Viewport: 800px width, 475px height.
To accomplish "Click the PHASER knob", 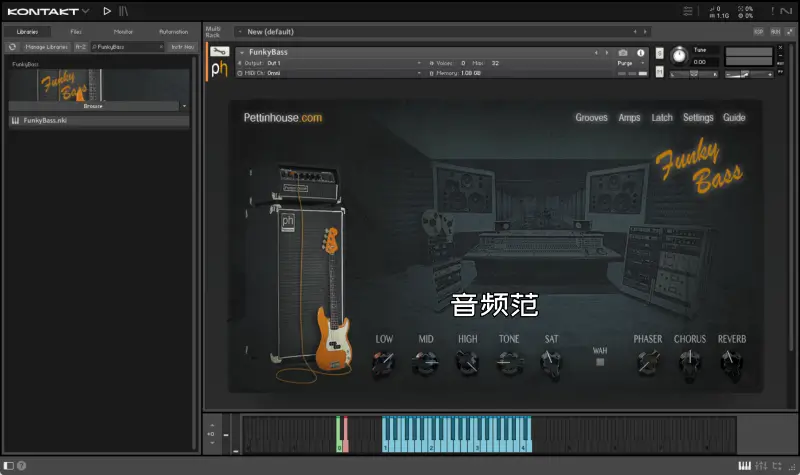I will tap(647, 363).
